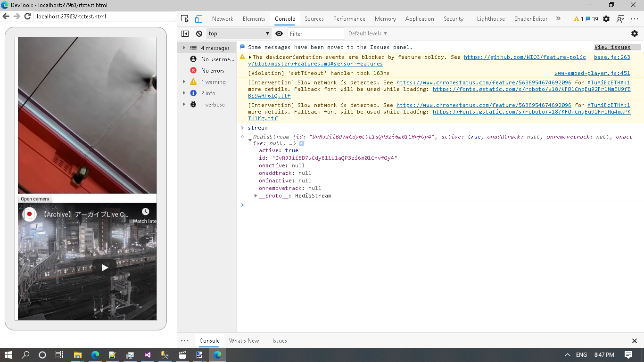Screen dimensions: 644x362
Task: Open the console sidebar toggle icon
Action: click(x=184, y=33)
